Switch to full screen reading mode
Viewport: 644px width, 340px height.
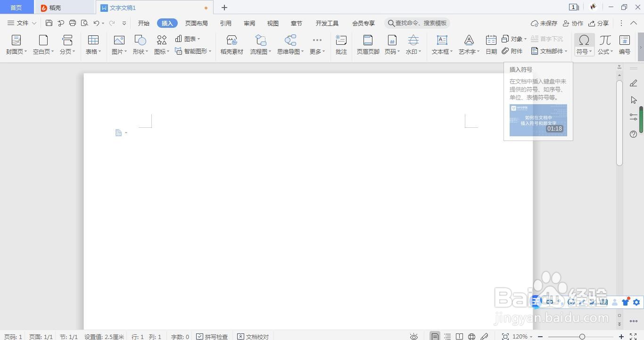[460, 336]
